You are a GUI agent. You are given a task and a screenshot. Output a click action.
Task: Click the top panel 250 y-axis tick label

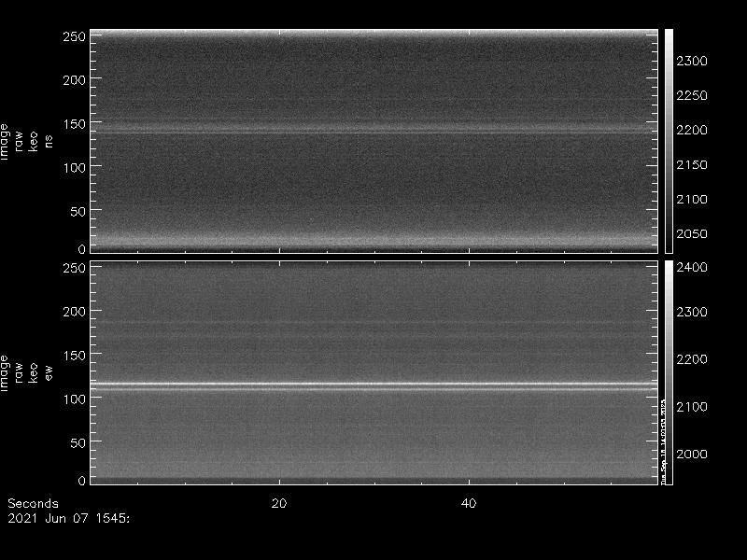[x=74, y=36]
